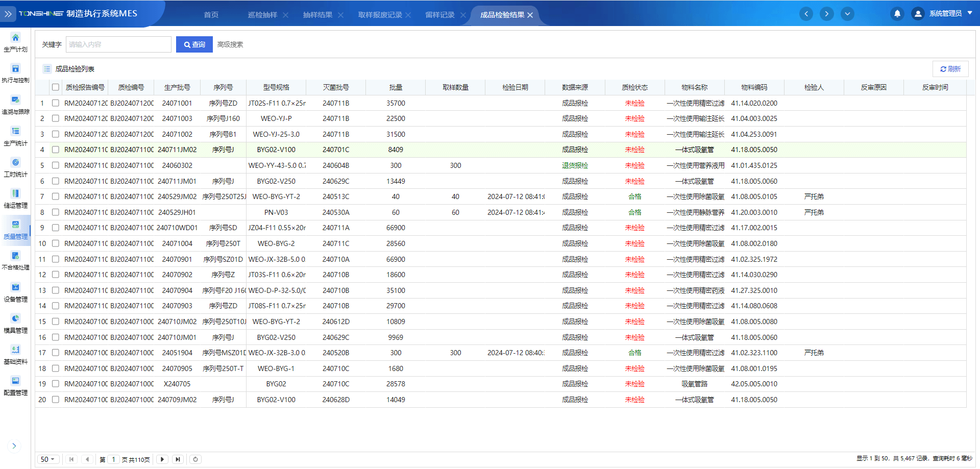This screenshot has width=980, height=469.
Task: Click the 查询 search button
Action: pyautogui.click(x=194, y=44)
